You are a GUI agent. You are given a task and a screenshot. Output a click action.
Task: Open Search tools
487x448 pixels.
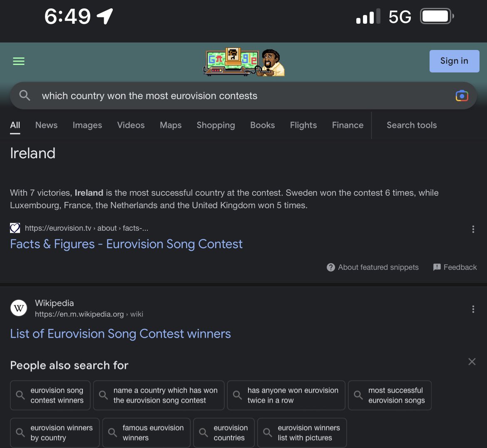[x=412, y=125]
